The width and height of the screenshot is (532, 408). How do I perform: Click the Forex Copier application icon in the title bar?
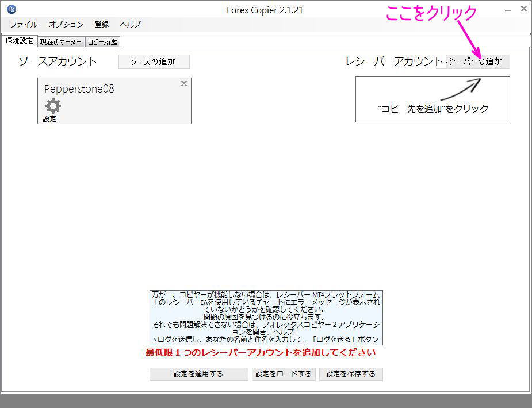(x=13, y=9)
